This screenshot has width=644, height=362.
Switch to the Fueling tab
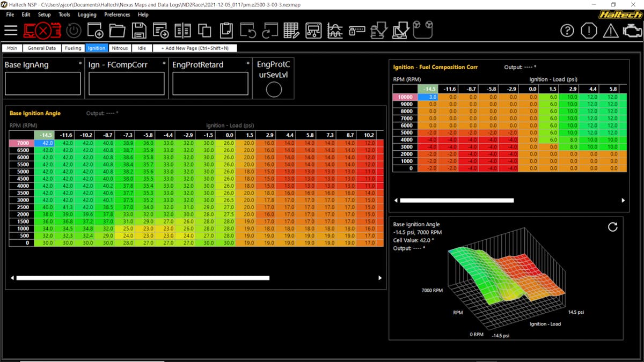click(x=73, y=48)
